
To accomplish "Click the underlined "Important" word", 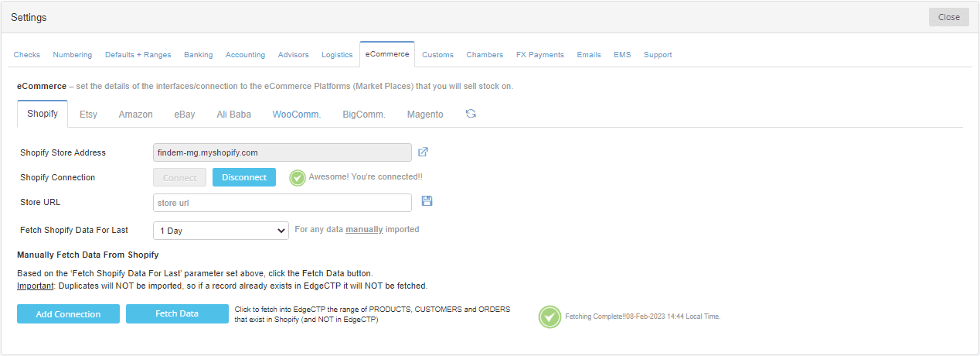I will [35, 286].
